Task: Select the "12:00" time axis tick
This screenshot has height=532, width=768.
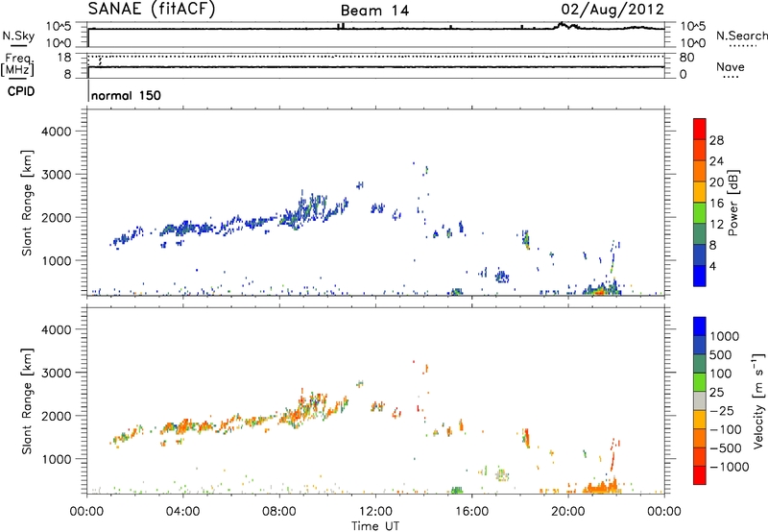Action: click(375, 512)
